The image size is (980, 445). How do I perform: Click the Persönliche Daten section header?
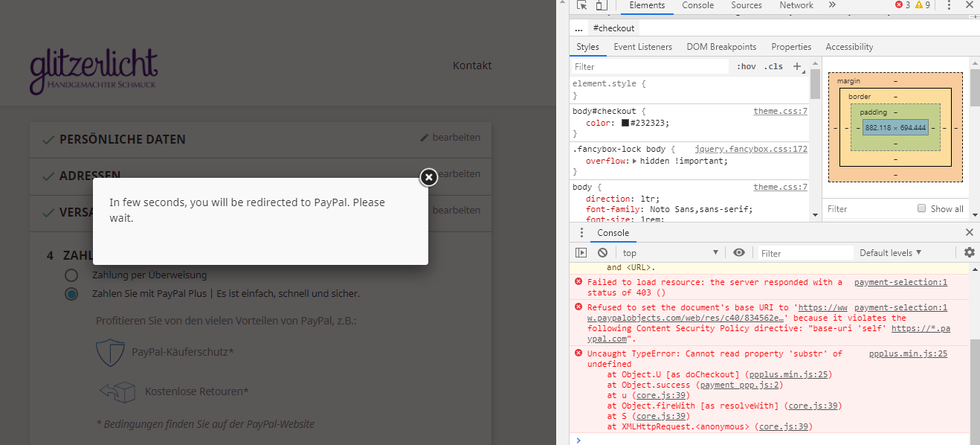pyautogui.click(x=260, y=139)
